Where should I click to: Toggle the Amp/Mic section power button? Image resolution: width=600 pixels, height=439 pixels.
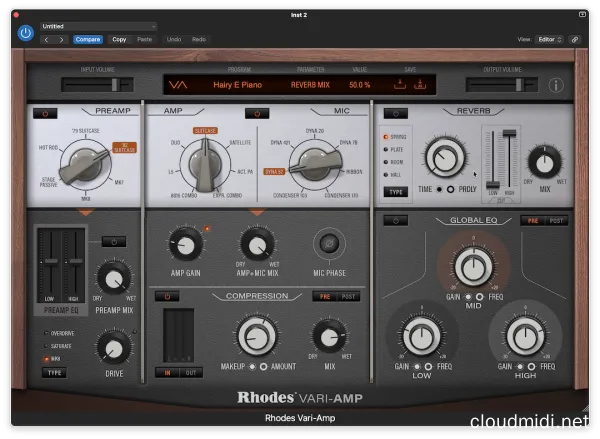point(257,114)
